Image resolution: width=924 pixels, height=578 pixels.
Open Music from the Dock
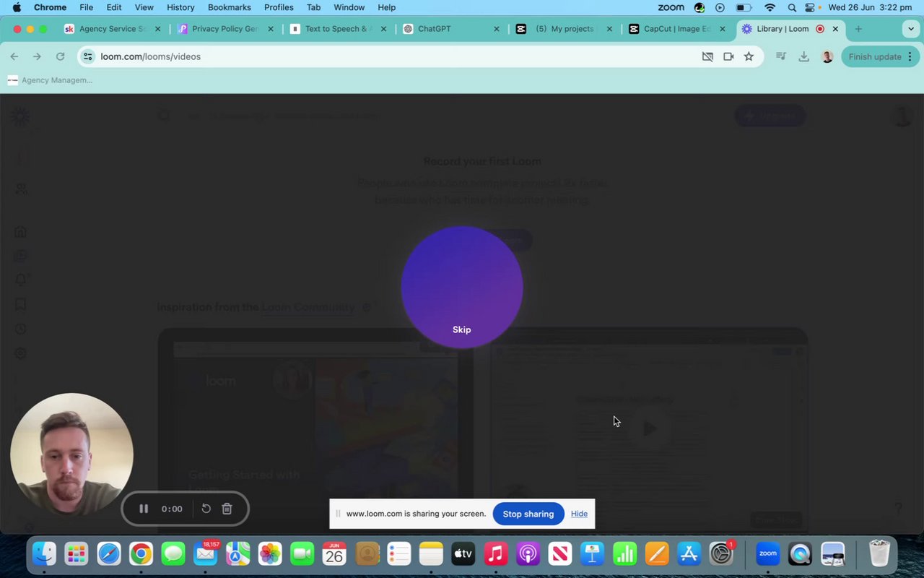click(x=495, y=554)
